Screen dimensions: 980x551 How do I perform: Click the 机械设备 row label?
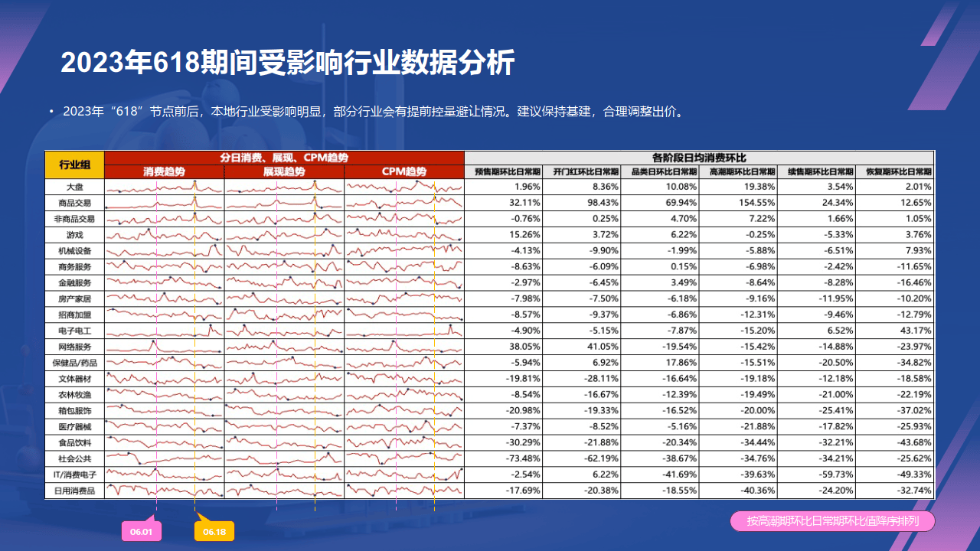pyautogui.click(x=75, y=251)
